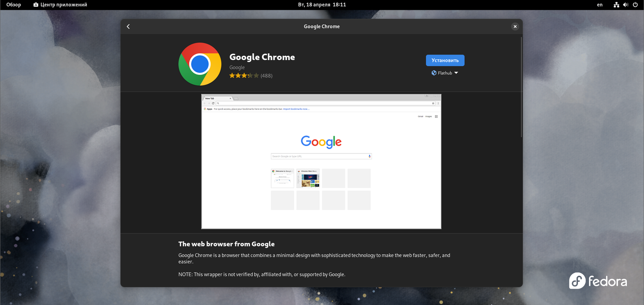Click the power icon in top bar
The height and width of the screenshot is (305, 644).
click(635, 5)
